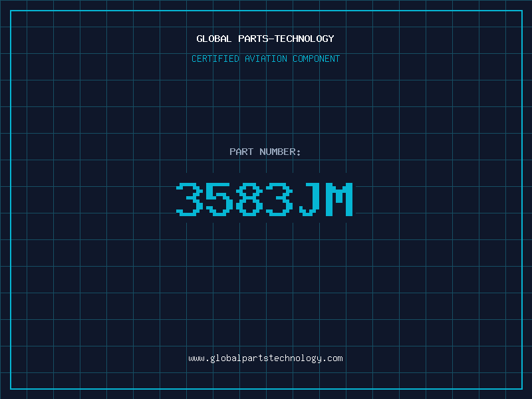Click the PART NUMBER: label

pyautogui.click(x=265, y=152)
